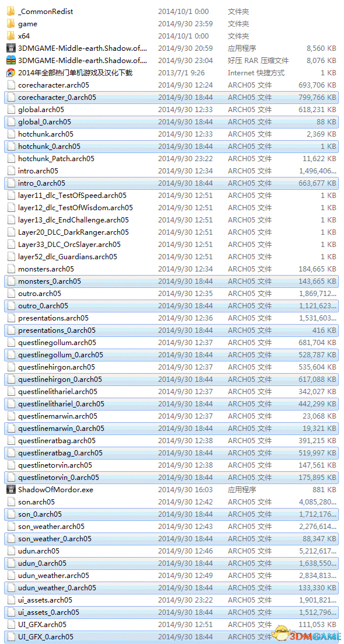This screenshot has height=644, width=344.
Task: Click the file icon of udun_weather.arch05
Action: pos(10,576)
